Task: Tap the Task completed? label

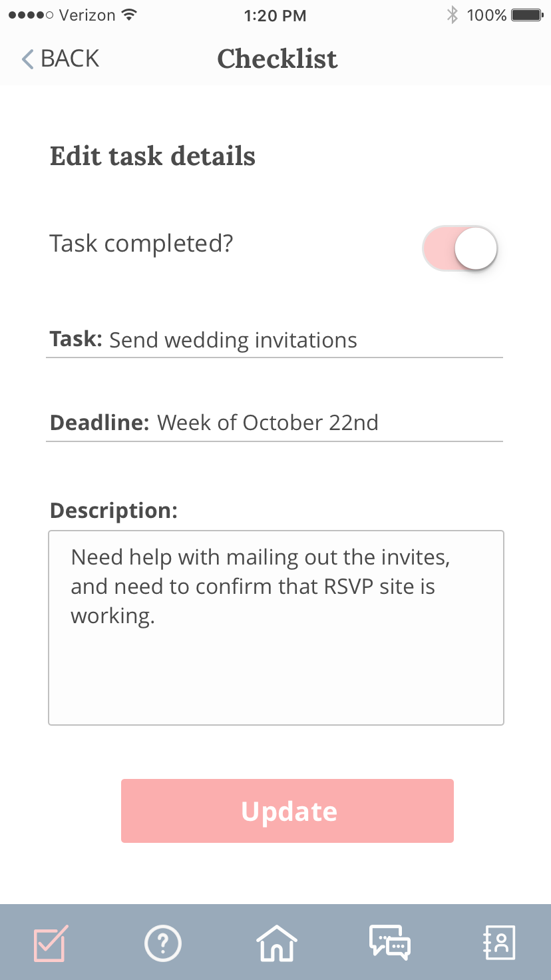Action: click(x=142, y=244)
